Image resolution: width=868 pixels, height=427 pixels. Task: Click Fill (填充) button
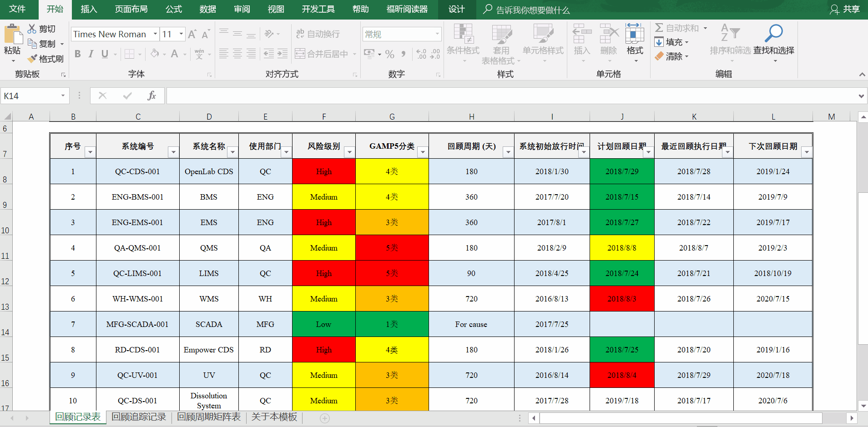pyautogui.click(x=671, y=42)
